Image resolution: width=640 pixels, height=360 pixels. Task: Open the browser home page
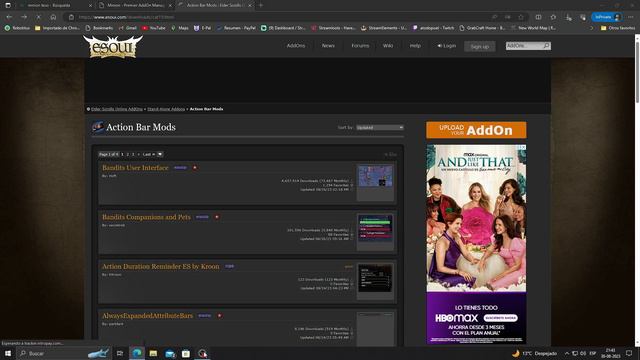pos(53,17)
